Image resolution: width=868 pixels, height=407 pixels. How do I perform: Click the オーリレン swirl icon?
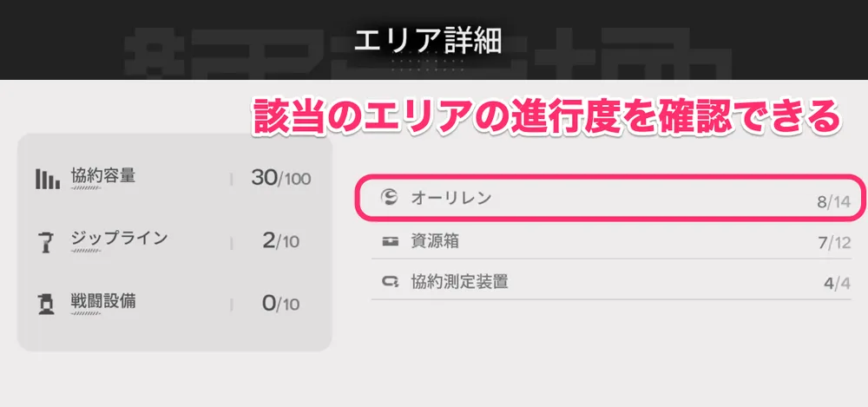[391, 199]
